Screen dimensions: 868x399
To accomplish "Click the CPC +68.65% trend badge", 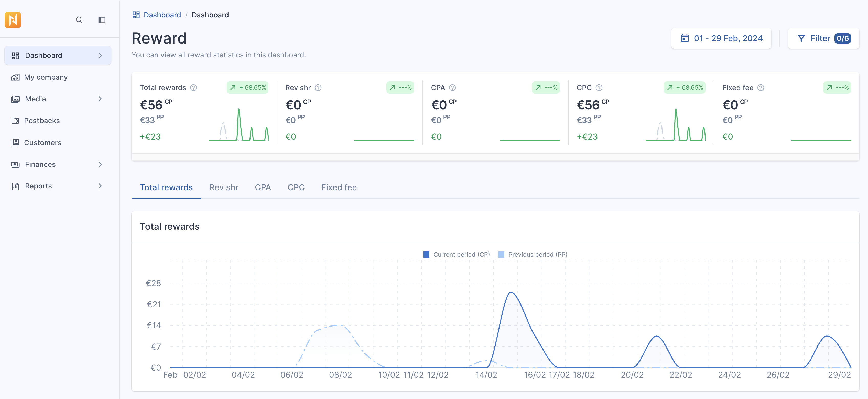I will (685, 88).
